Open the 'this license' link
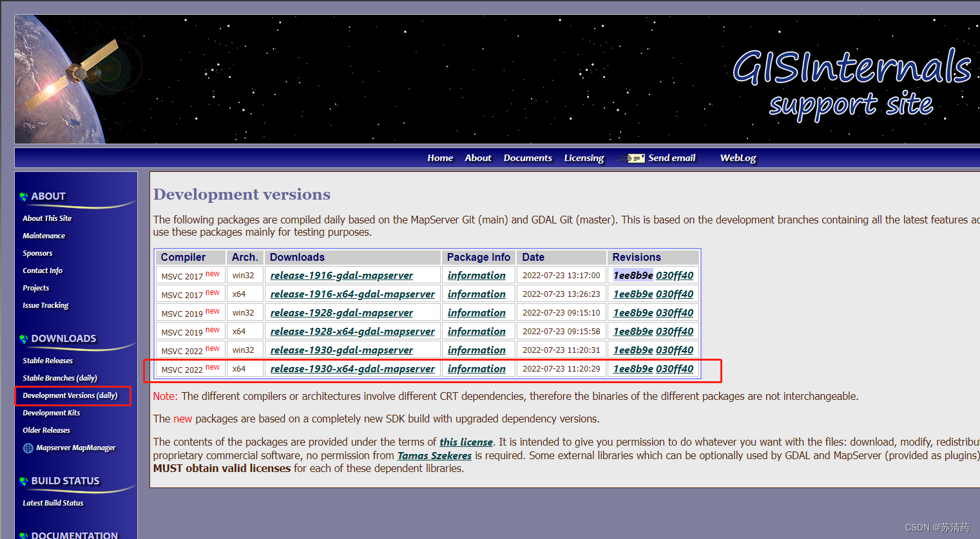 point(466,442)
